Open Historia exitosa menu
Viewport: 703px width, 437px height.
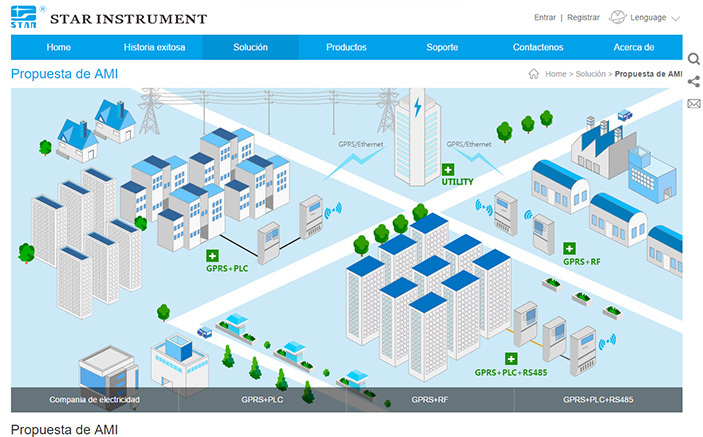(154, 47)
